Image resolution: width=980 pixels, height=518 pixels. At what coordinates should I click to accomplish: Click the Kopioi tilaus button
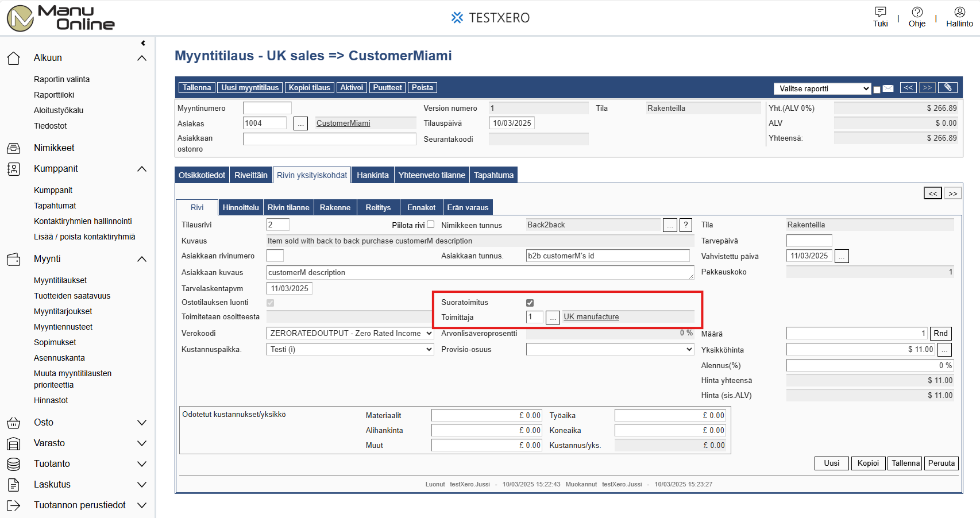click(309, 88)
